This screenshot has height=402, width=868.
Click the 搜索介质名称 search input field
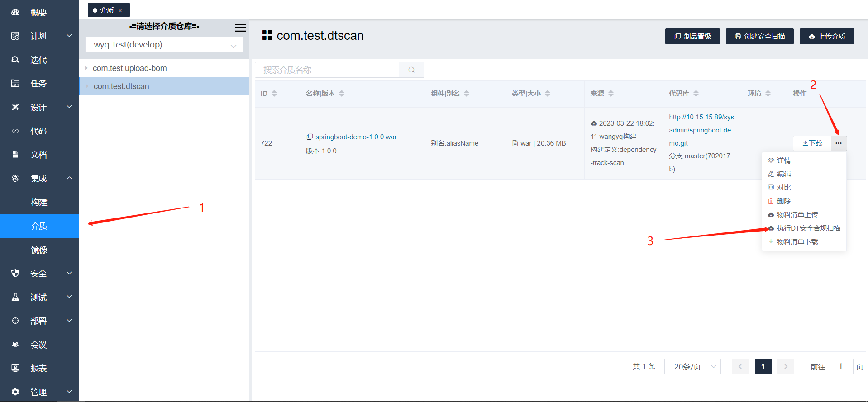tap(327, 70)
